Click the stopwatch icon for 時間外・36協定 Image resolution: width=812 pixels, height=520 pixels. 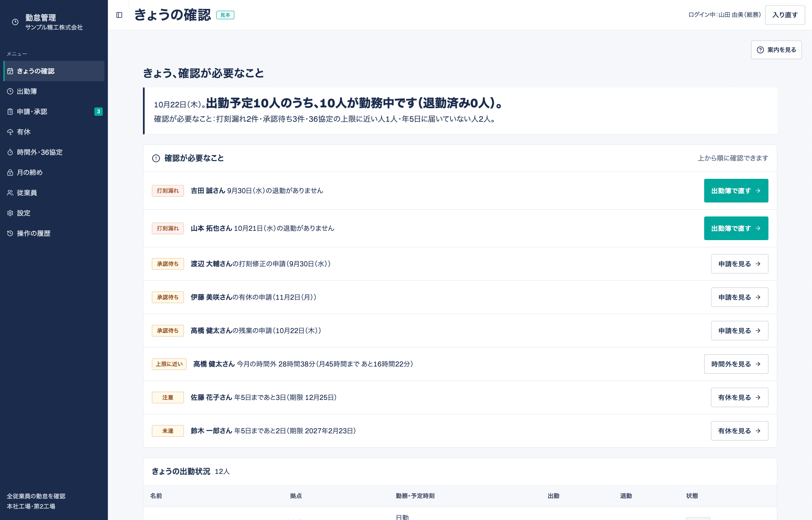(10, 152)
